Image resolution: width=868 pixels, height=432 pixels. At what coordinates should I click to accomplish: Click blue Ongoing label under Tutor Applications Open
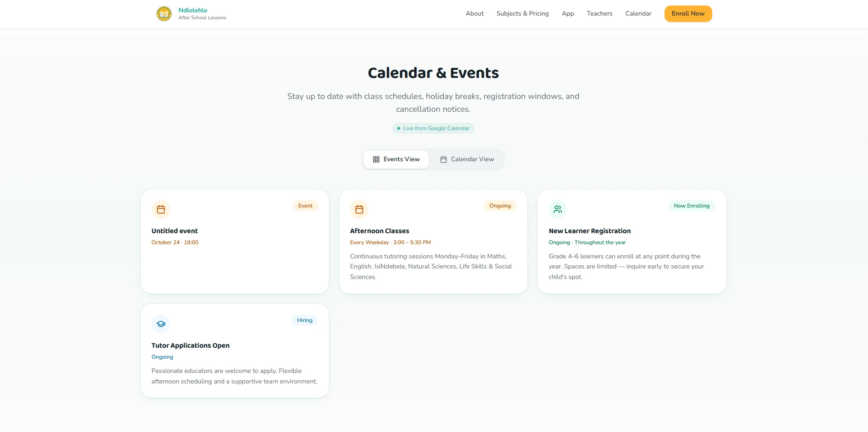(162, 357)
